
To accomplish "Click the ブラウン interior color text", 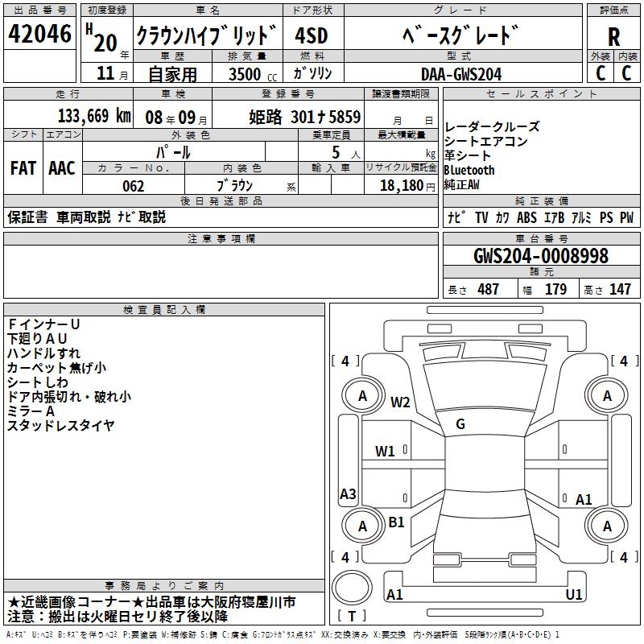I will click(x=234, y=186).
